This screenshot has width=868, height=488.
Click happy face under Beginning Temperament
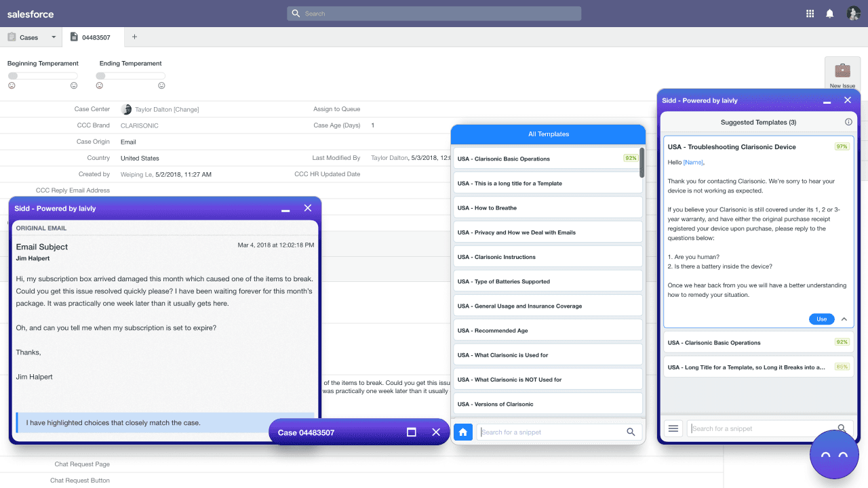74,85
